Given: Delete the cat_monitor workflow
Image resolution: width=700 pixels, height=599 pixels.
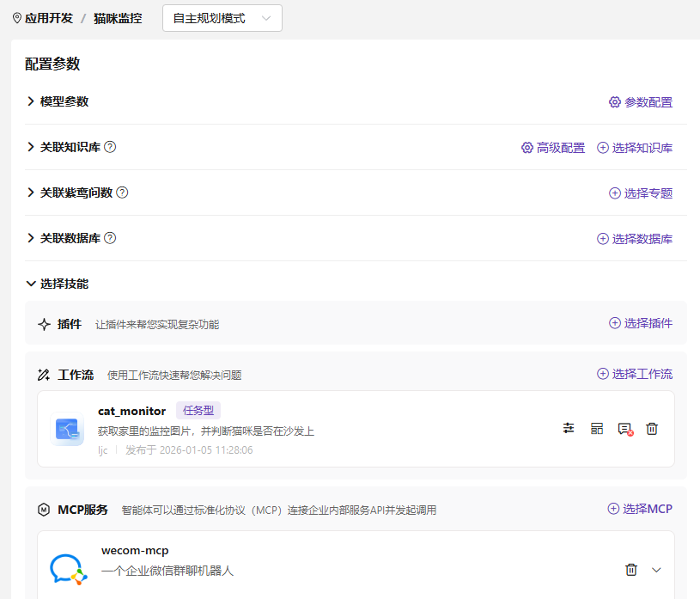Looking at the screenshot, I should [x=652, y=428].
